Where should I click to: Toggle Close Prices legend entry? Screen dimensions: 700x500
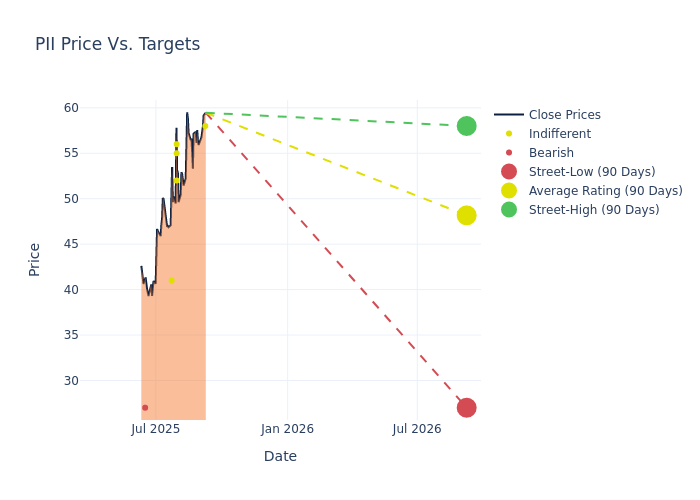click(x=564, y=115)
